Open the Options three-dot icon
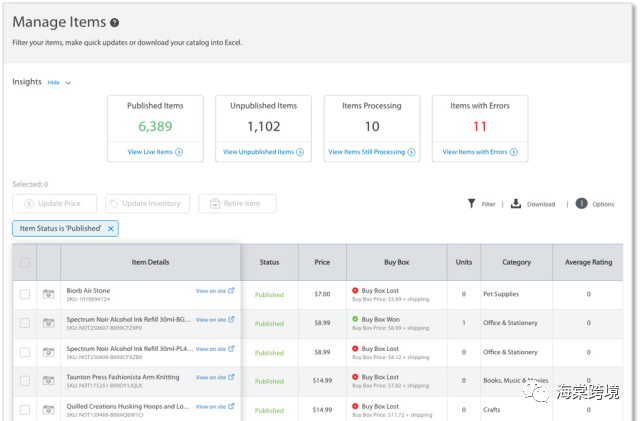Viewport: 640px width, 421px height. click(581, 203)
